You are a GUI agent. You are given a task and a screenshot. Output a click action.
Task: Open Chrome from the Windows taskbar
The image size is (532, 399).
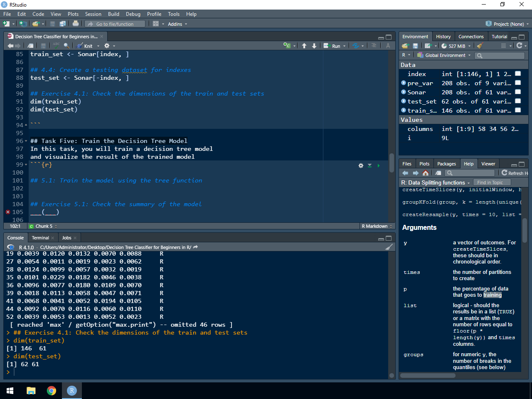pyautogui.click(x=52, y=391)
